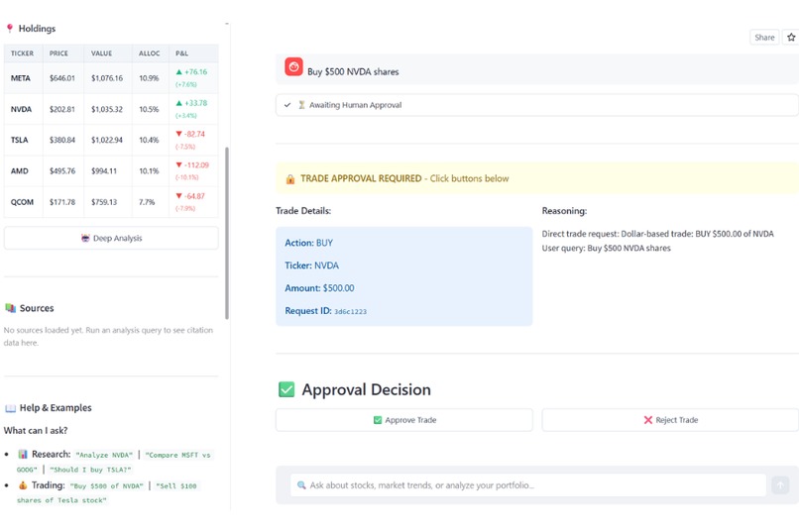Click the send arrow button in chat input
Image resolution: width=799 pixels, height=532 pixels.
click(x=780, y=484)
